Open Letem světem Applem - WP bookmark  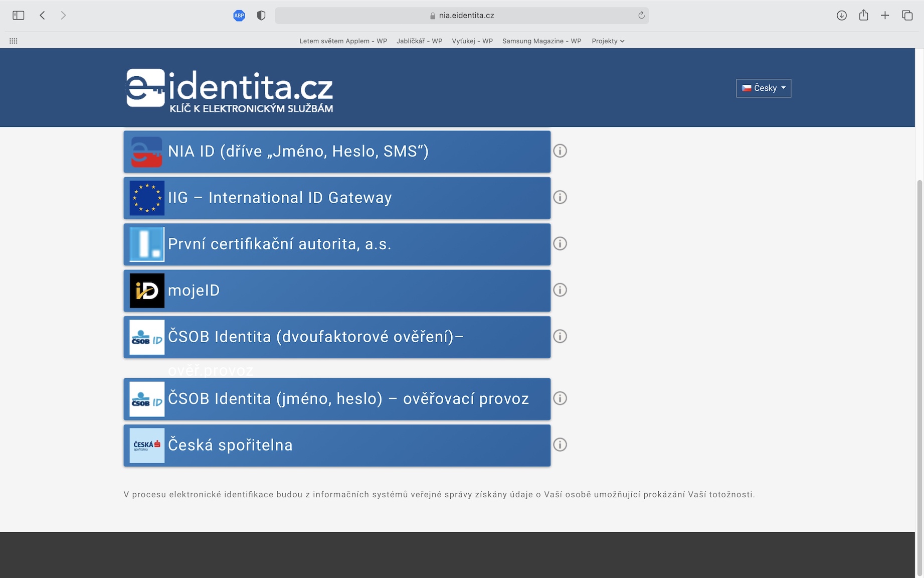click(343, 41)
